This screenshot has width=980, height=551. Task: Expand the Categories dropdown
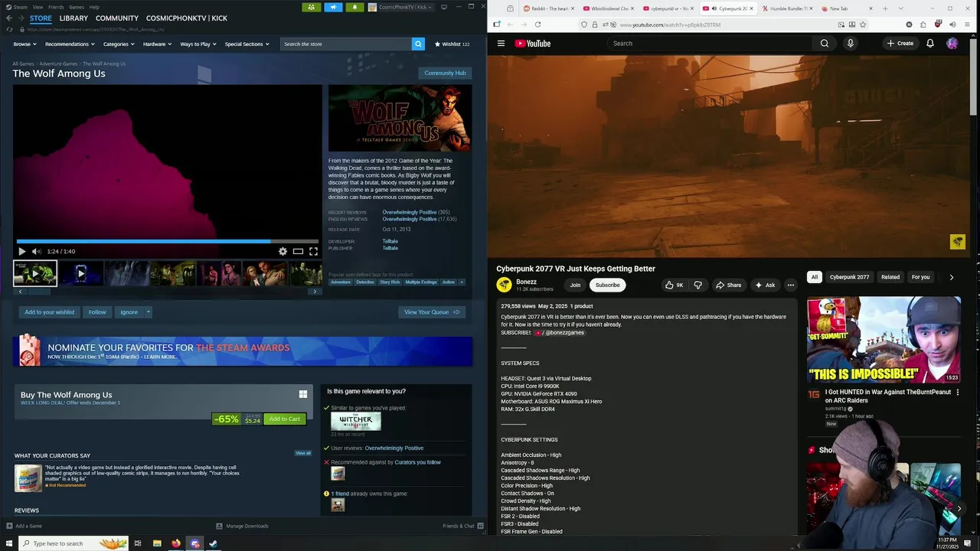click(x=119, y=44)
